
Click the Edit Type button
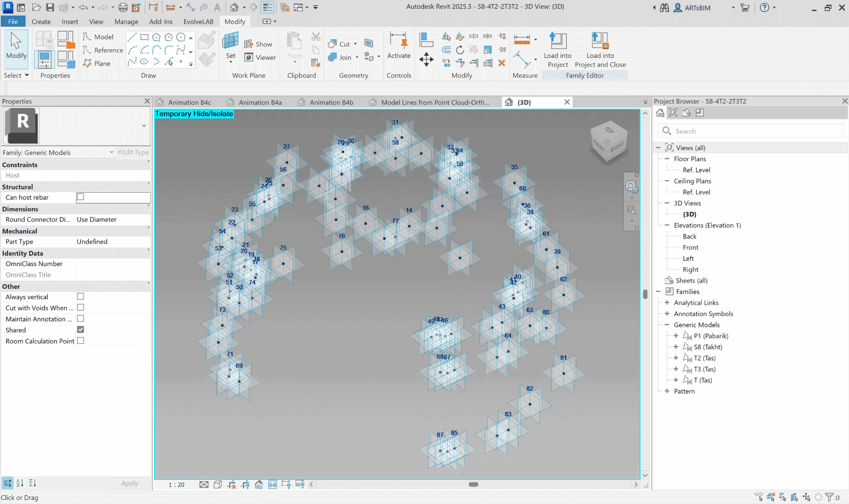click(x=133, y=153)
